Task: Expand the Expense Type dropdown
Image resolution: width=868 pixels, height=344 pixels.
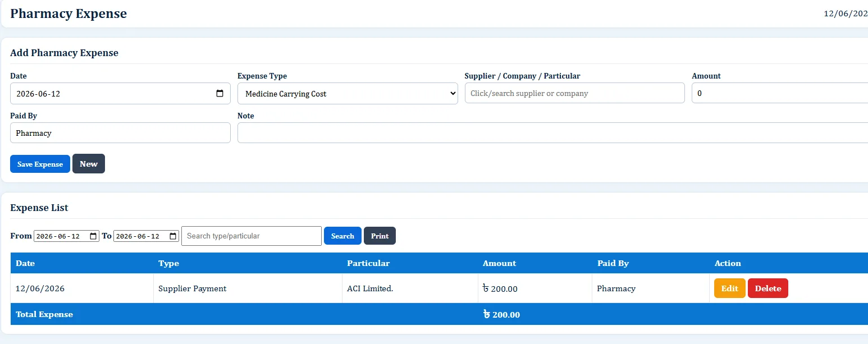Action: pos(348,94)
